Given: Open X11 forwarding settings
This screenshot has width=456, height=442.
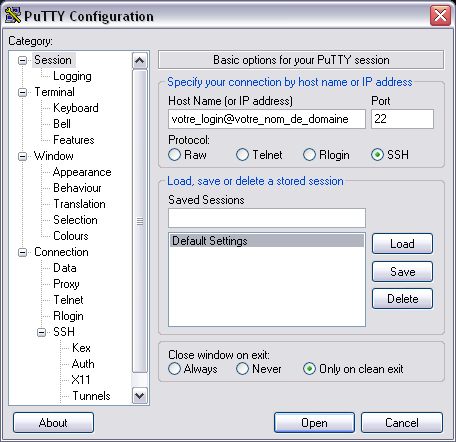Looking at the screenshot, I should [x=81, y=380].
